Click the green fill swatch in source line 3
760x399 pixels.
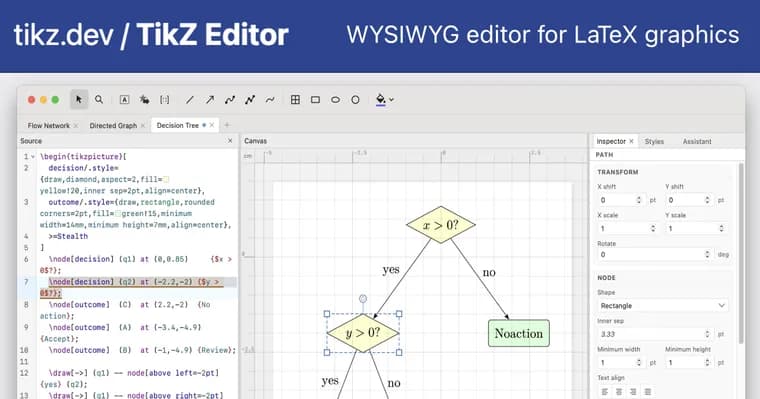click(118, 213)
